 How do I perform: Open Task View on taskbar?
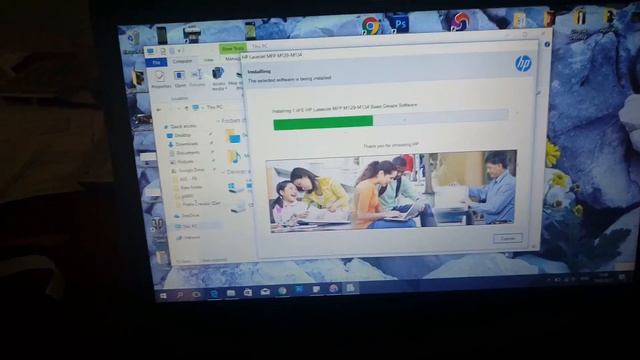click(x=196, y=294)
